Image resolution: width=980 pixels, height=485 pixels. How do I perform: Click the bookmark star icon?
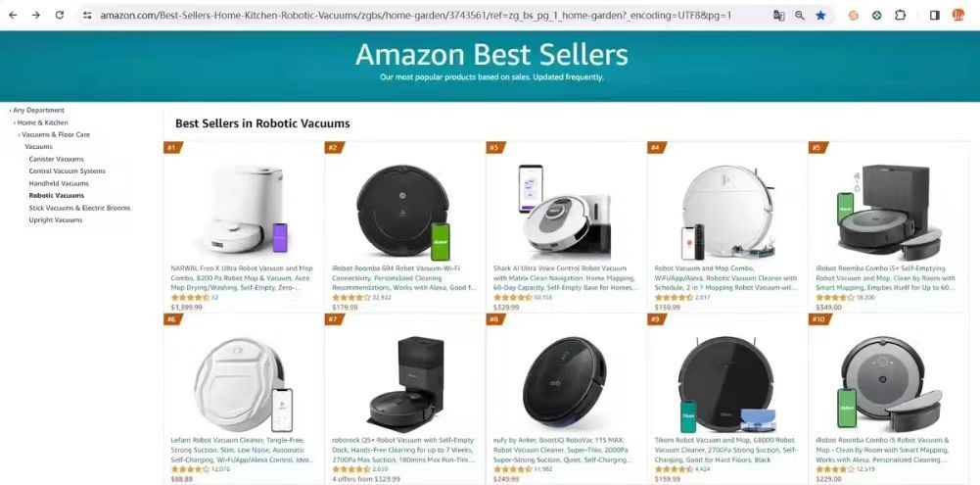point(820,15)
